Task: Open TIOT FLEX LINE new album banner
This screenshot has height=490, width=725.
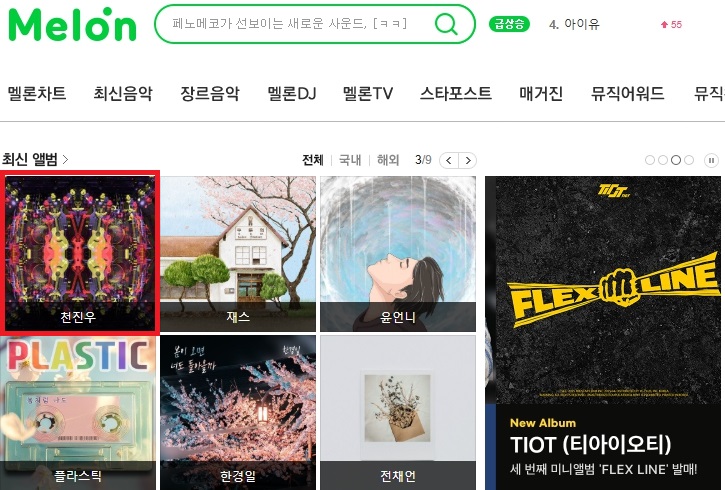Action: pyautogui.click(x=605, y=333)
